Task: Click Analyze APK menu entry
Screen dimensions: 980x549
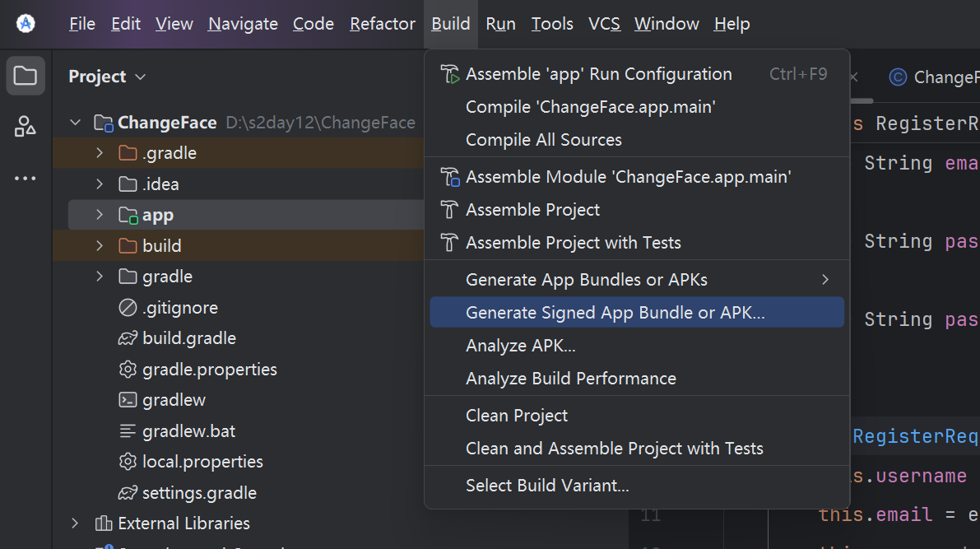Action: 520,346
